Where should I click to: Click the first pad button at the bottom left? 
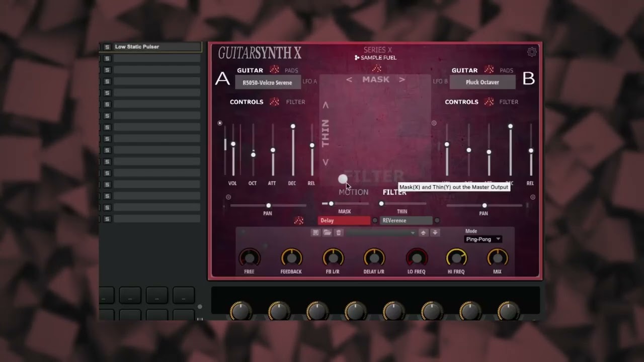click(x=106, y=296)
